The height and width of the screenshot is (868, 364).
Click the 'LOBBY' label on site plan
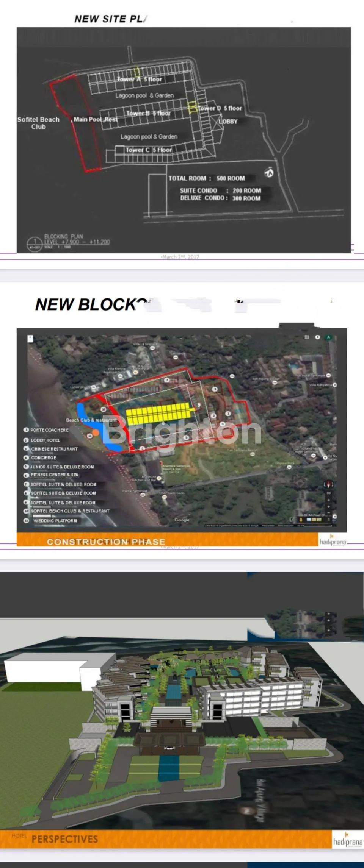click(x=228, y=122)
